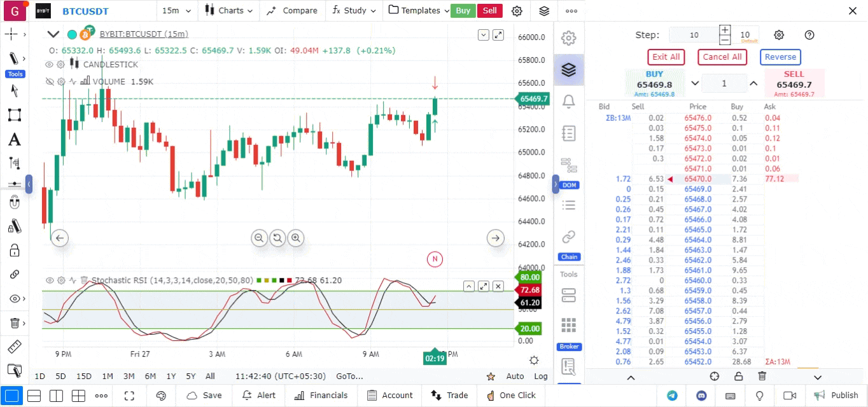Image resolution: width=868 pixels, height=407 pixels.
Task: Click the Chain link icon
Action: pyautogui.click(x=568, y=237)
